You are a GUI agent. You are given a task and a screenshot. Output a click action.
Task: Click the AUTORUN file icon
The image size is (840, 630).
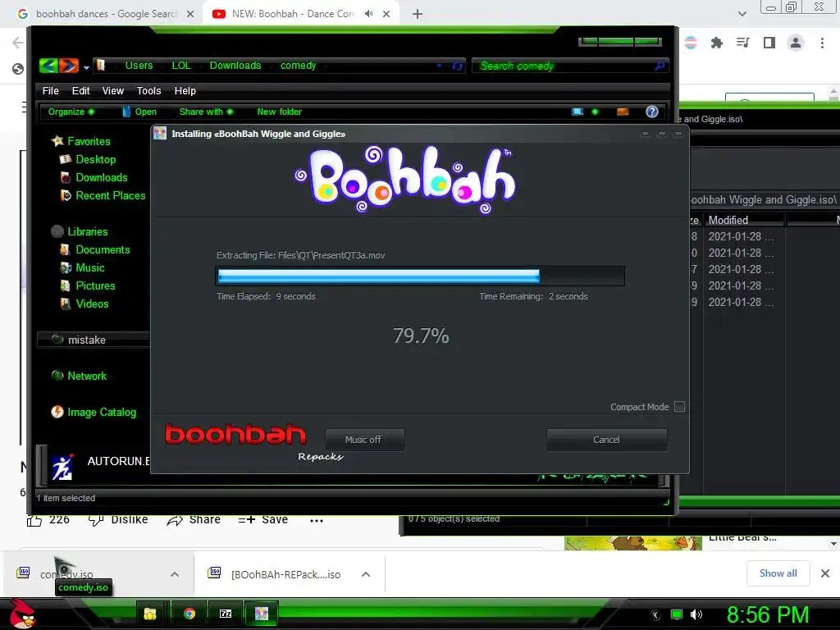click(x=62, y=467)
